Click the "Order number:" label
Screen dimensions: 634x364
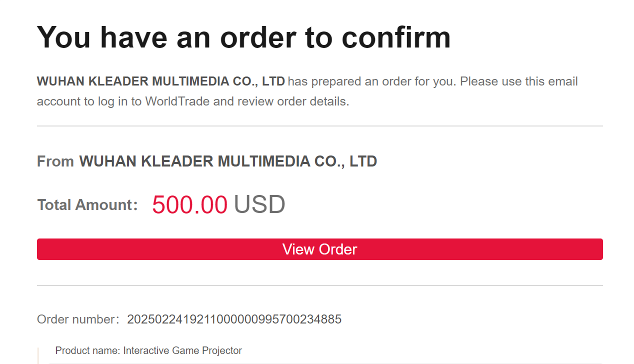[x=78, y=319]
